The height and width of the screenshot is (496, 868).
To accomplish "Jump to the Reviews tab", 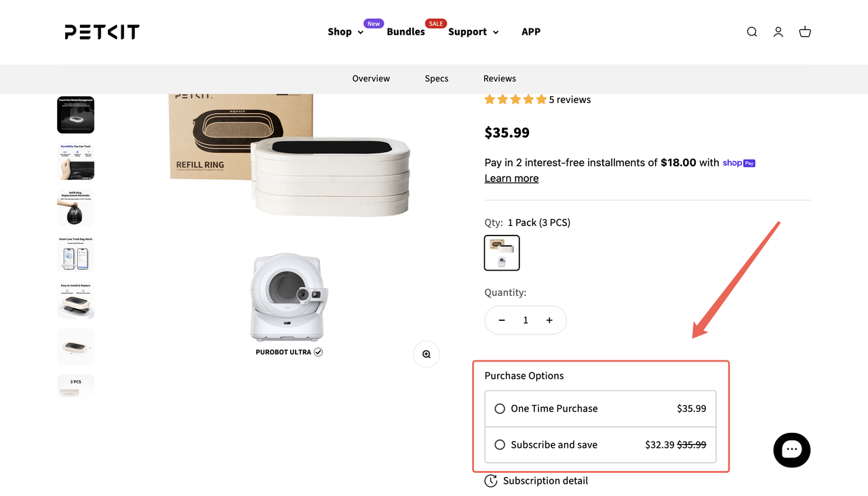I will click(x=500, y=79).
